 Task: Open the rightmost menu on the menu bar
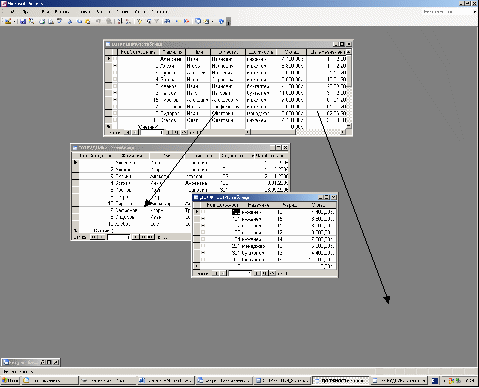coord(159,12)
